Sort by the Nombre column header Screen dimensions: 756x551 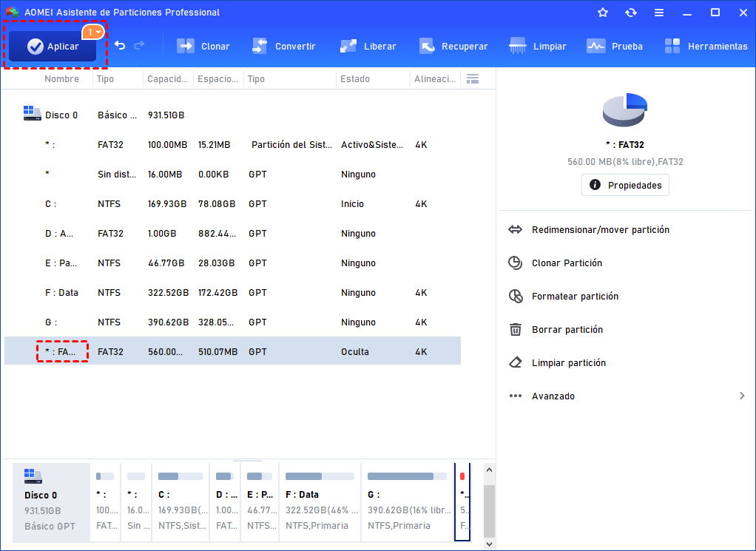61,78
